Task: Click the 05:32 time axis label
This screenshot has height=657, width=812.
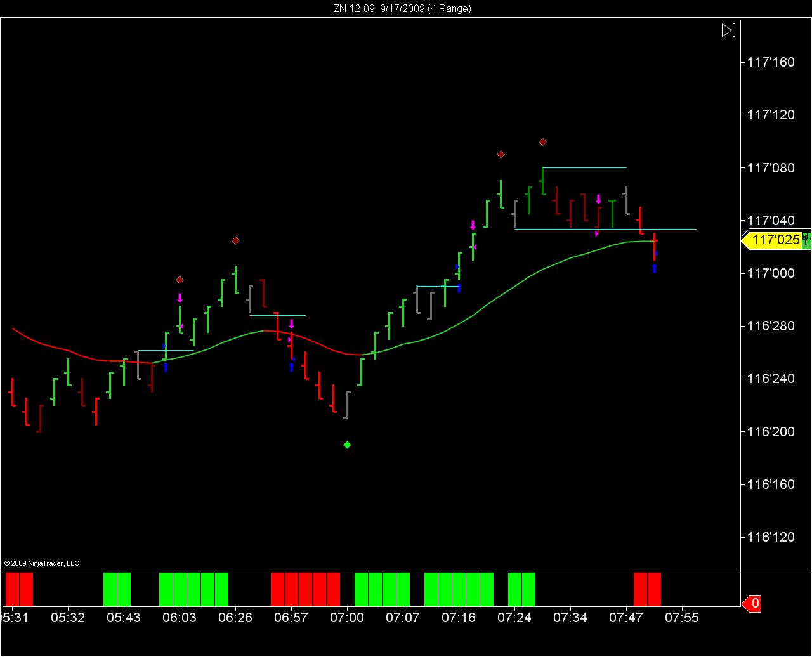Action: point(68,617)
